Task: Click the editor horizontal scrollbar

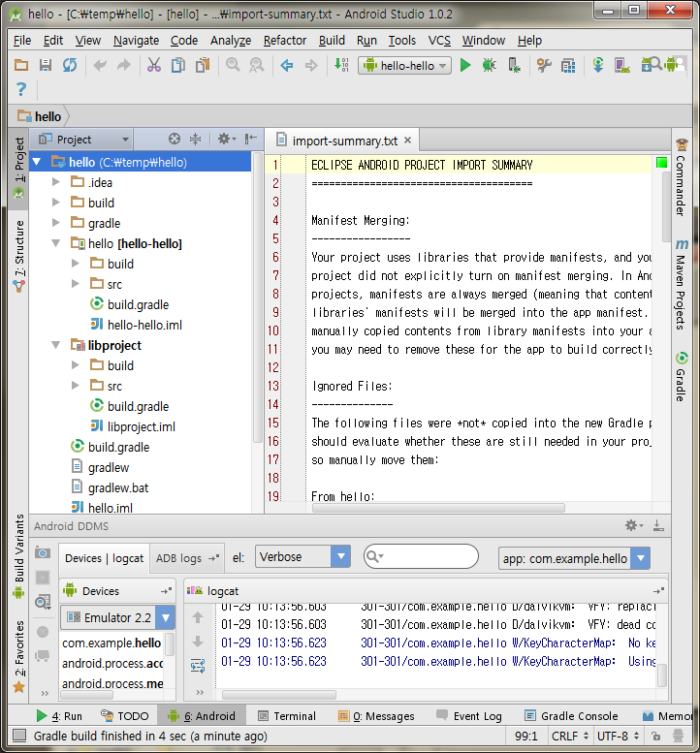Action: (438, 508)
